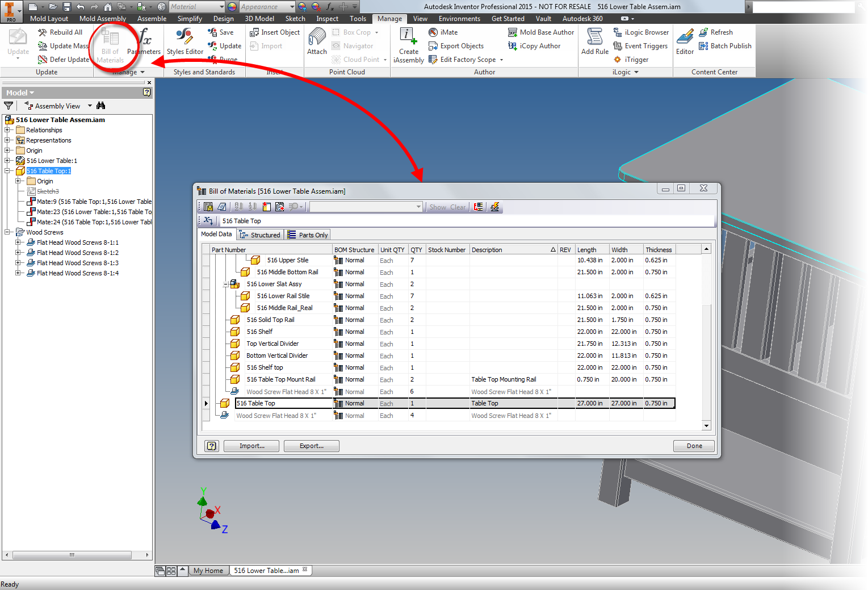Click Insert Object tool
This screenshot has width=868, height=590.
275,32
